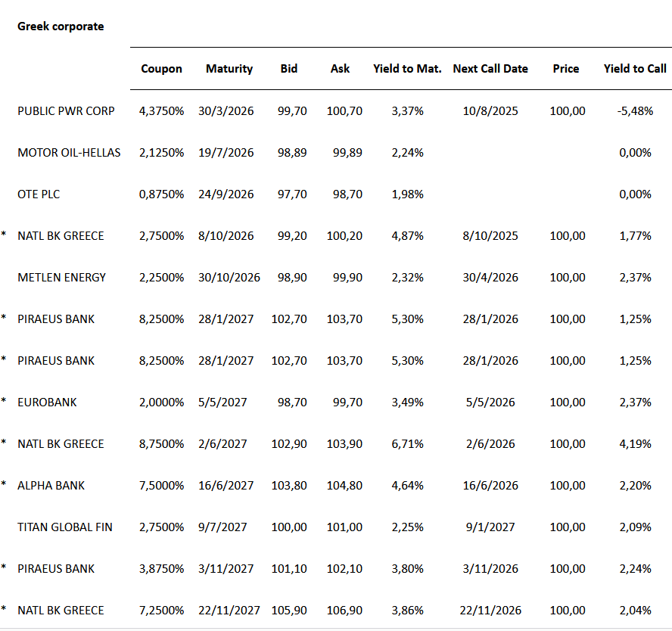
Task: Click the Maturity column header
Action: tap(229, 69)
